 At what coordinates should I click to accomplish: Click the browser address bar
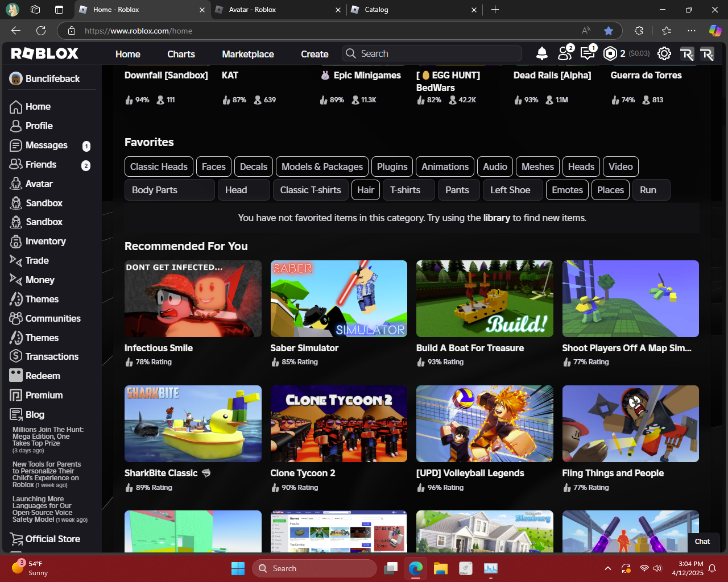[x=330, y=31]
